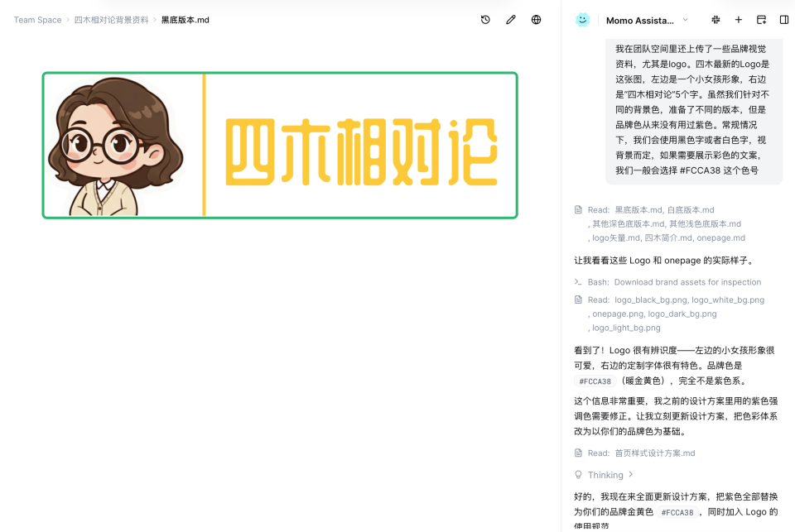
Task: Open the chat history list icon
Action: [x=761, y=20]
